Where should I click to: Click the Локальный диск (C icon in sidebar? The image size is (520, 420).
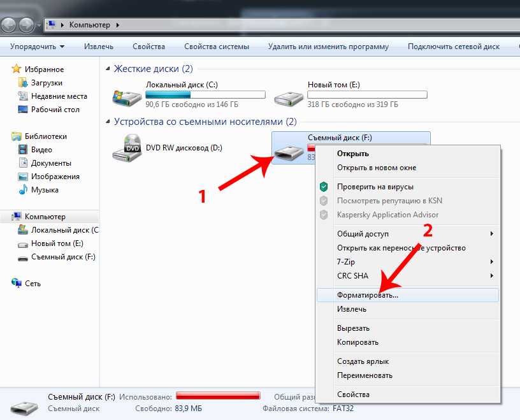(23, 229)
